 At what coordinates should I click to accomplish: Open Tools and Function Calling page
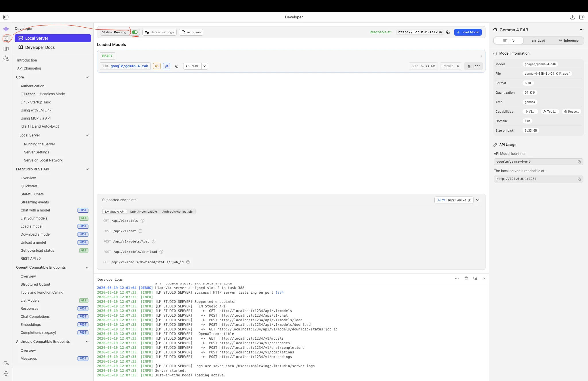point(42,293)
